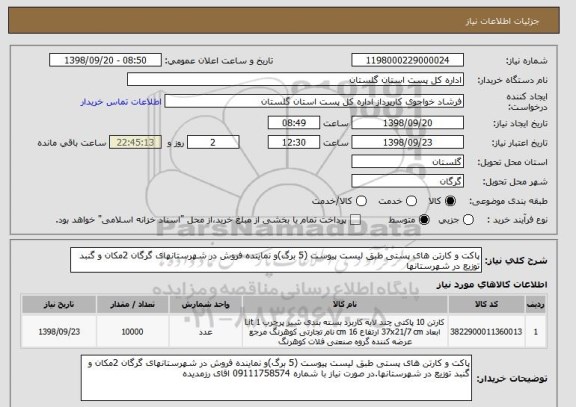
Task: Click the remaining time countdown 22:45:13
Action: (135, 142)
